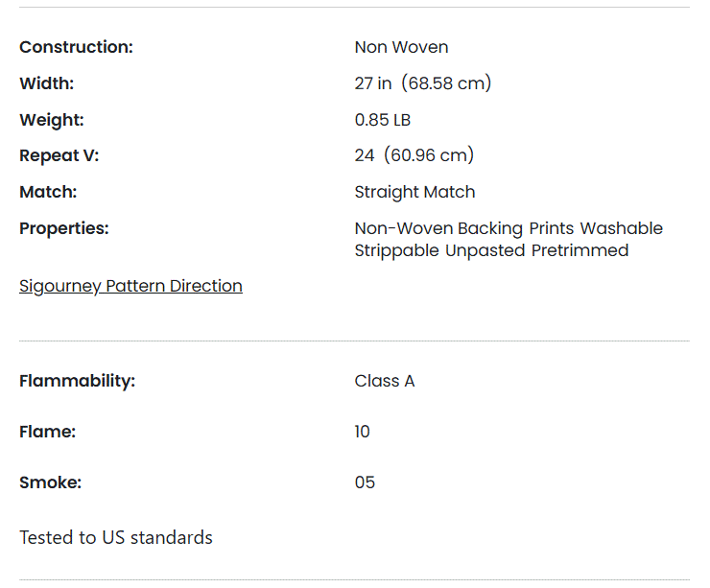This screenshot has width=710, height=588.
Task: Select the 24 (60.96 cm) repeat value
Action: click(414, 155)
